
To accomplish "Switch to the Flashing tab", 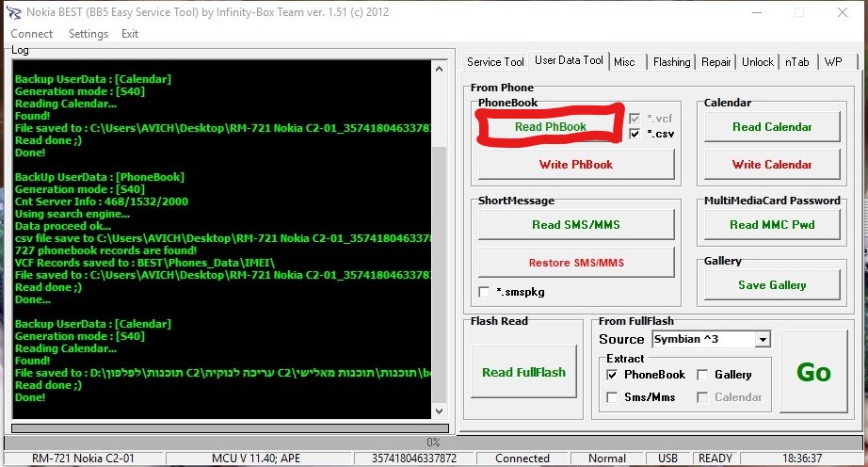I will (x=671, y=62).
